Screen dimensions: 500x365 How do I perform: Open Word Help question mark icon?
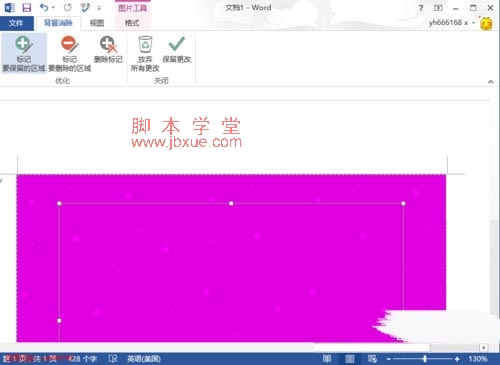point(421,8)
